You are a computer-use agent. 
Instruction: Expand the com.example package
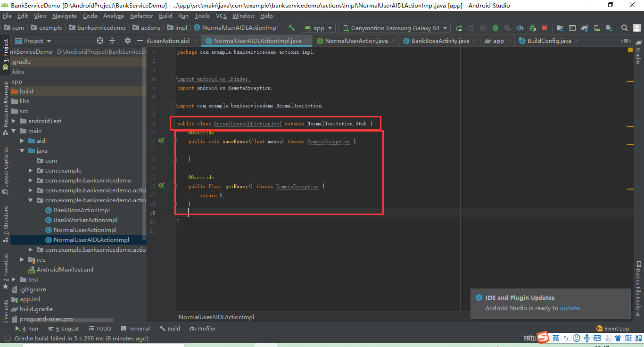coord(31,171)
